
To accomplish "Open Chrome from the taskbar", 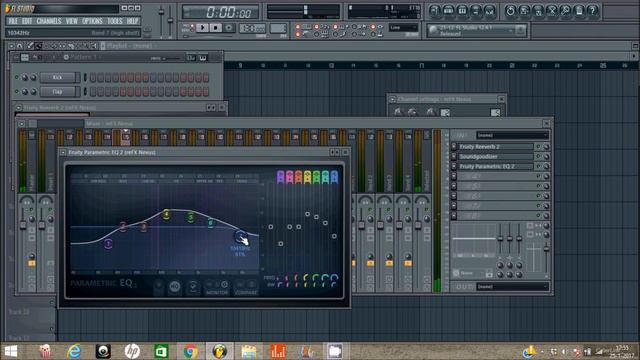I will coord(190,351).
